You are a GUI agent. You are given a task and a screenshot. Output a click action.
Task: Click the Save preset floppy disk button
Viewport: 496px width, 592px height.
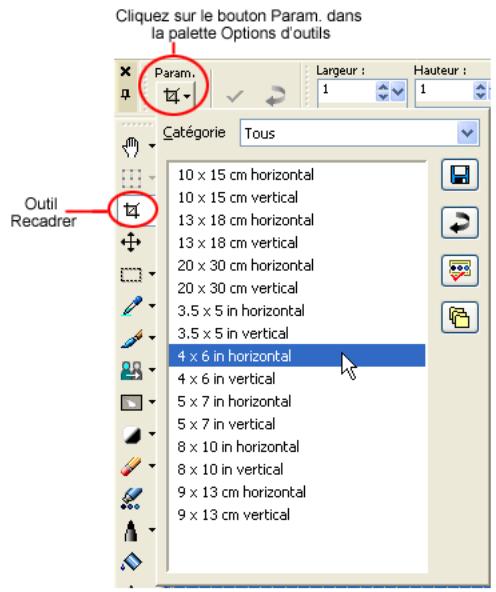[x=460, y=175]
